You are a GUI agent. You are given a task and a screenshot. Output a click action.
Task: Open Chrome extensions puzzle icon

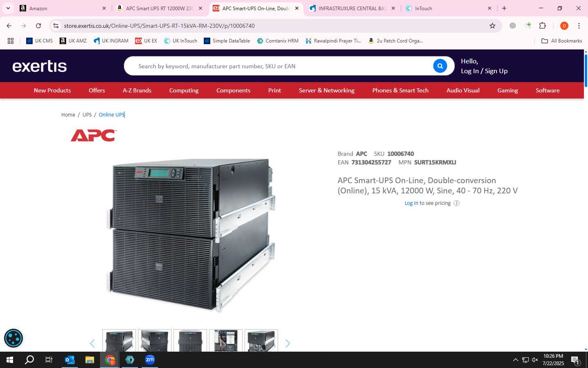(x=543, y=26)
